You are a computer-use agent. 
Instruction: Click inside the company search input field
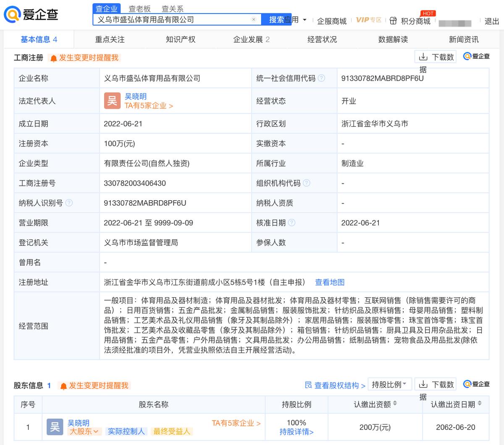(x=168, y=19)
